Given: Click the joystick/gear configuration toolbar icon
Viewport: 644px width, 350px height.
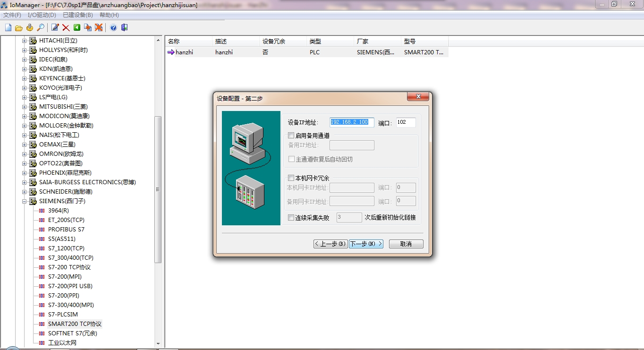Looking at the screenshot, I should pos(30,28).
